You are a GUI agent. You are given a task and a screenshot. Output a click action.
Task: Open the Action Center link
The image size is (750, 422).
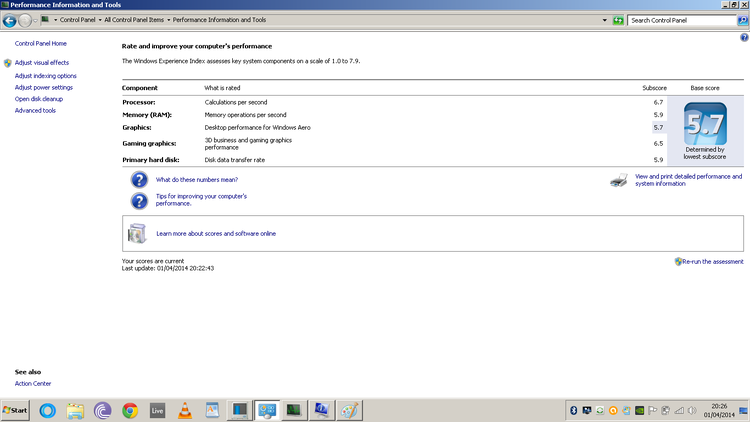click(x=33, y=384)
